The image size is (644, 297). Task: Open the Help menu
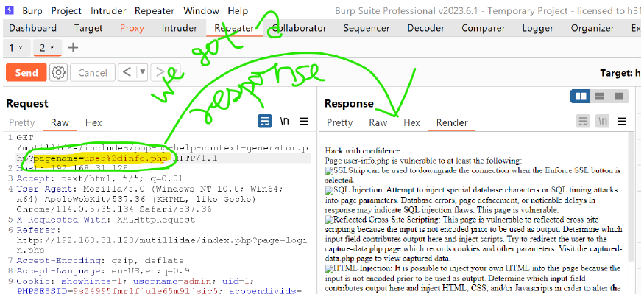[x=238, y=11]
